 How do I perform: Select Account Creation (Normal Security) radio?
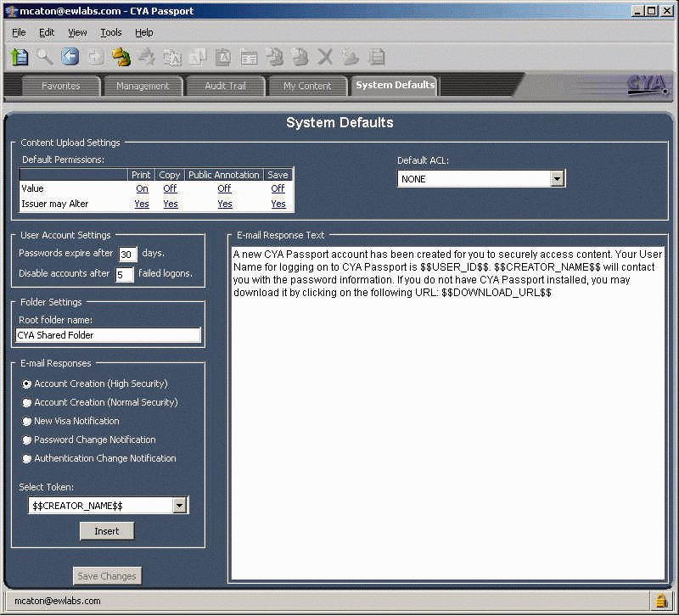coord(27,402)
